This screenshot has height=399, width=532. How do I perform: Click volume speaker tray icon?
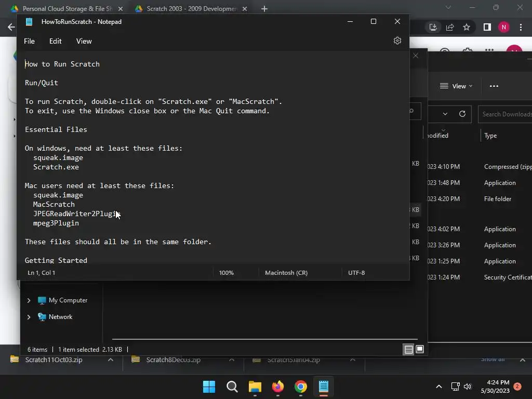pos(468,387)
